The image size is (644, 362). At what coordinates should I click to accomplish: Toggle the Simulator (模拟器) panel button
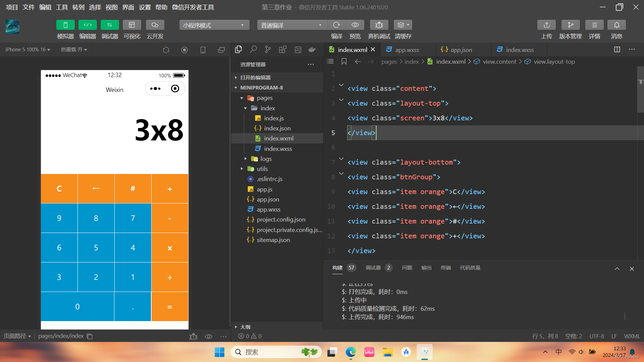point(65,25)
